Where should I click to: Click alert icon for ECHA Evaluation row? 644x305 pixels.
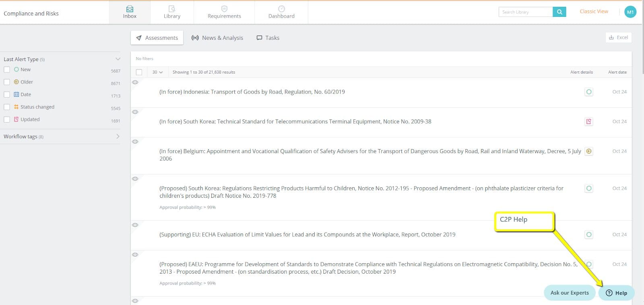588,235
